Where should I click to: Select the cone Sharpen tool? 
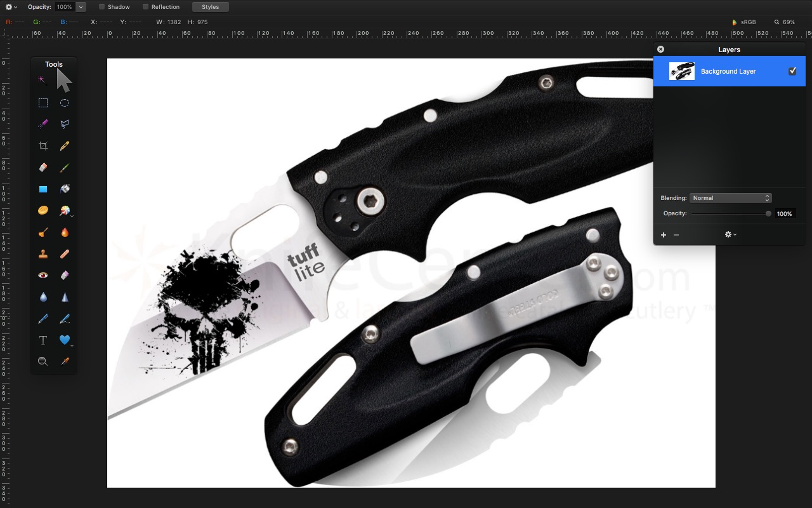(65, 297)
